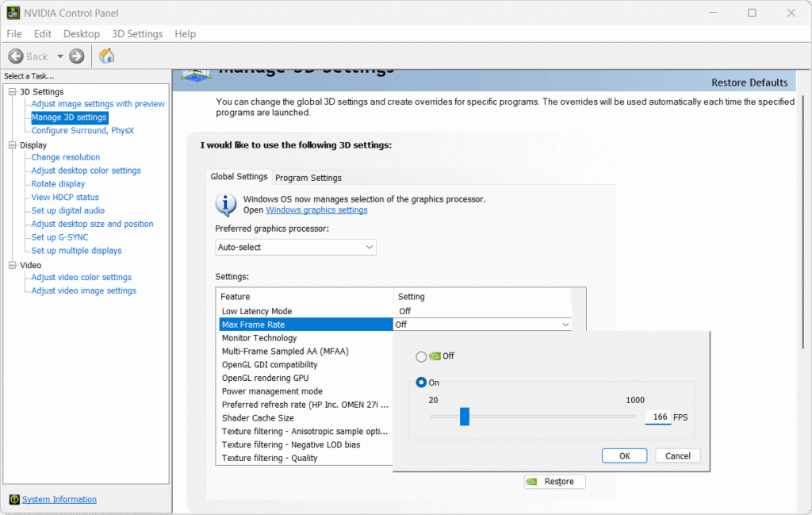
Task: Click the Feature column header
Action: pyautogui.click(x=305, y=296)
